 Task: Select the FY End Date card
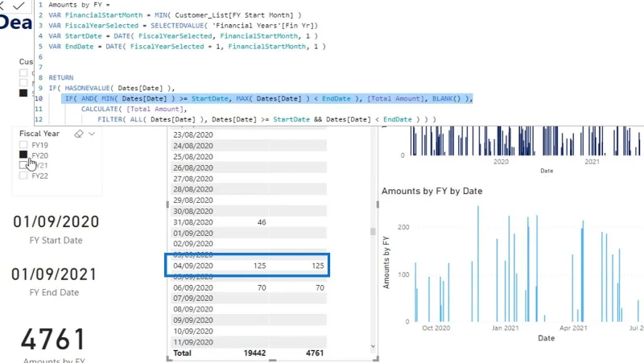54,281
